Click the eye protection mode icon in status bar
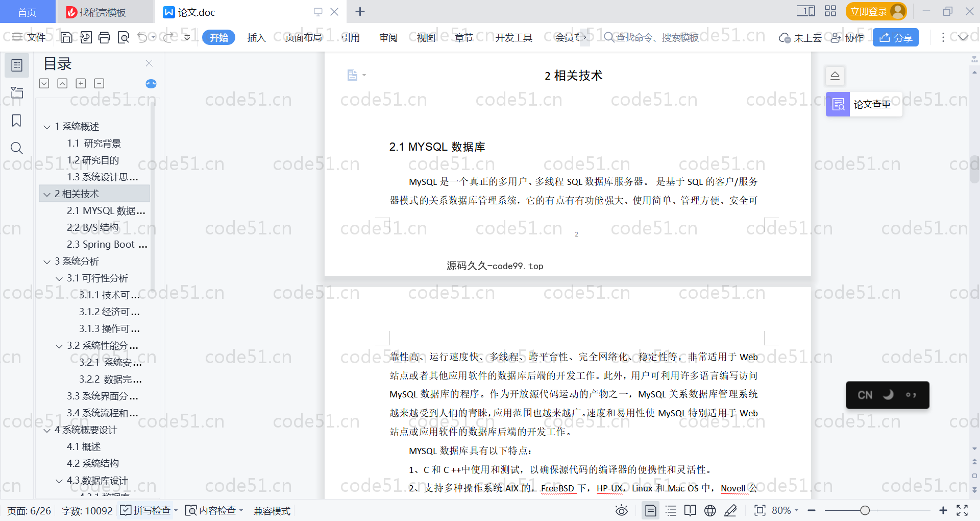 (621, 510)
